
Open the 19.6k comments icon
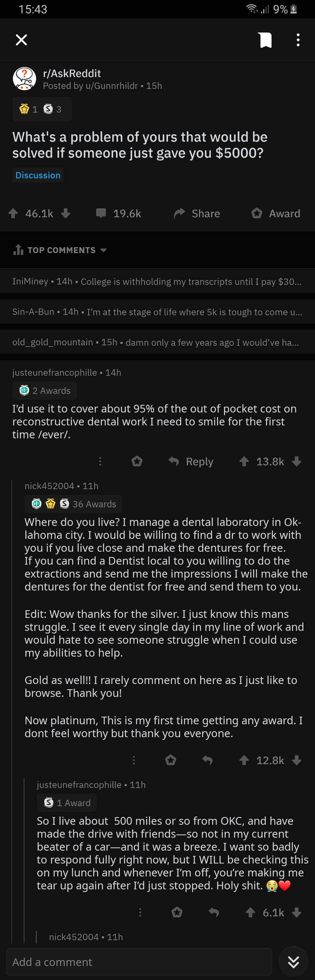tap(101, 213)
